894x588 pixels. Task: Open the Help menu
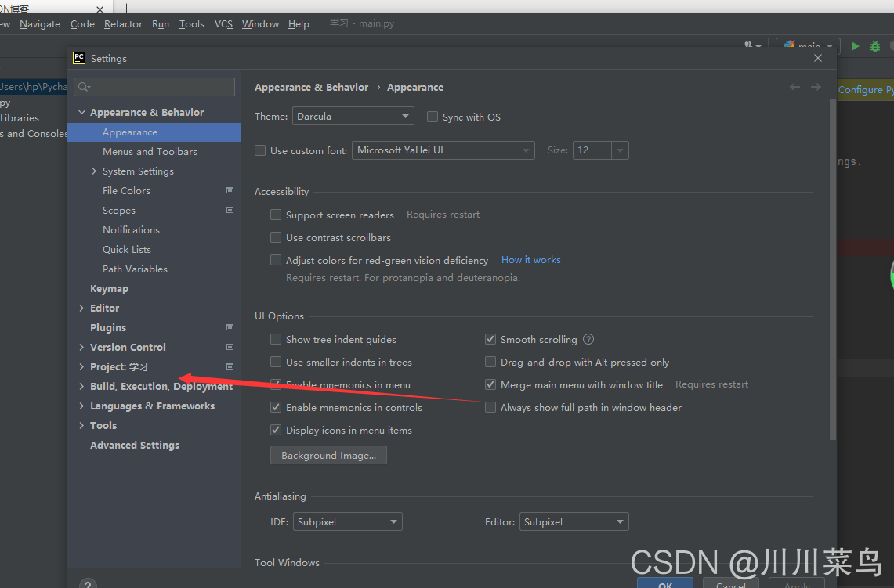pyautogui.click(x=299, y=24)
